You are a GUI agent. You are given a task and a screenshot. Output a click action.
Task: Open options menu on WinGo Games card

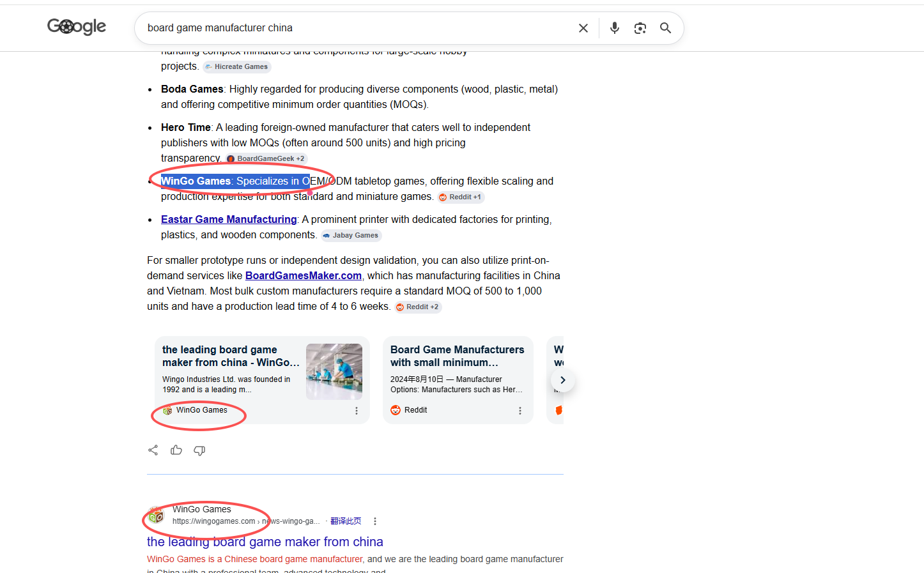(x=357, y=411)
